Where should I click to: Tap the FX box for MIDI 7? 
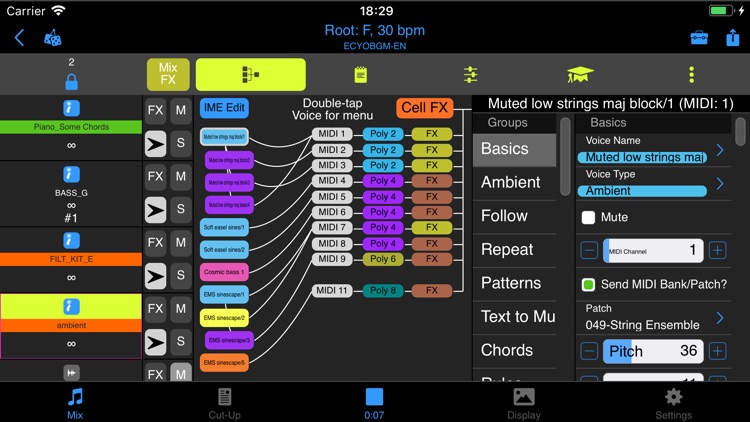click(x=432, y=227)
